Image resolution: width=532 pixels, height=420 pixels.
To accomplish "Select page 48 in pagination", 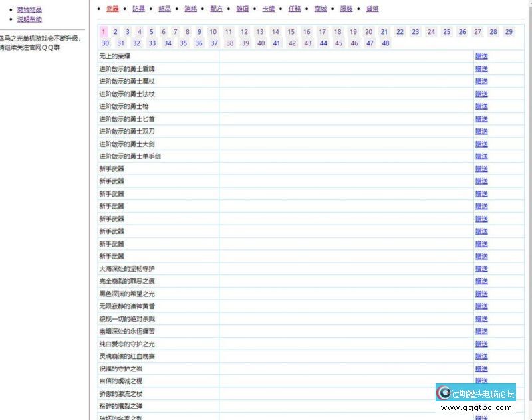I will (x=386, y=43).
